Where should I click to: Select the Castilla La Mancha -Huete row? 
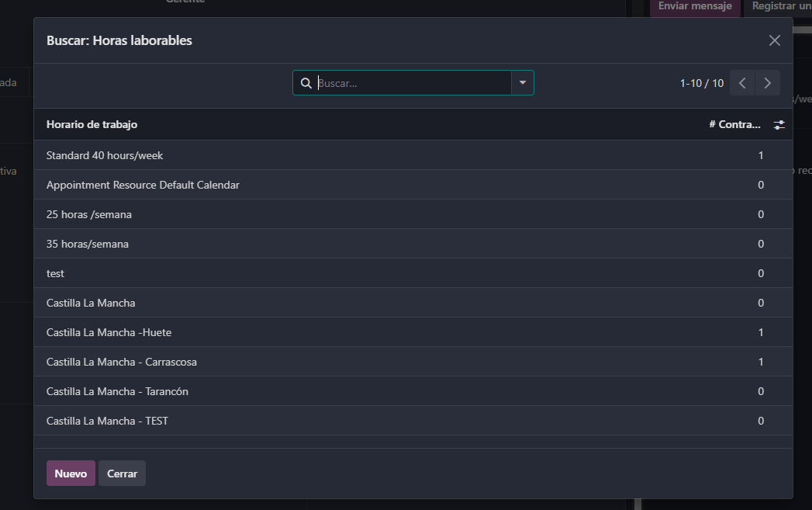(x=109, y=332)
